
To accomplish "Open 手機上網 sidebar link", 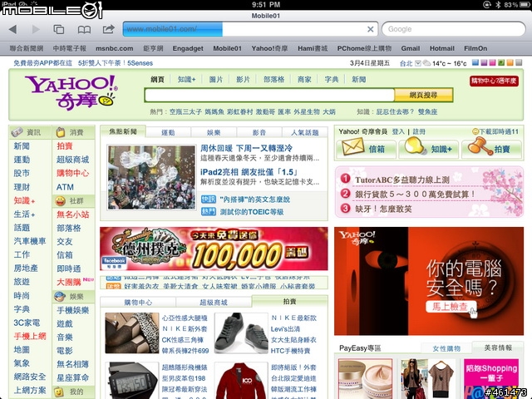I will point(30,336).
